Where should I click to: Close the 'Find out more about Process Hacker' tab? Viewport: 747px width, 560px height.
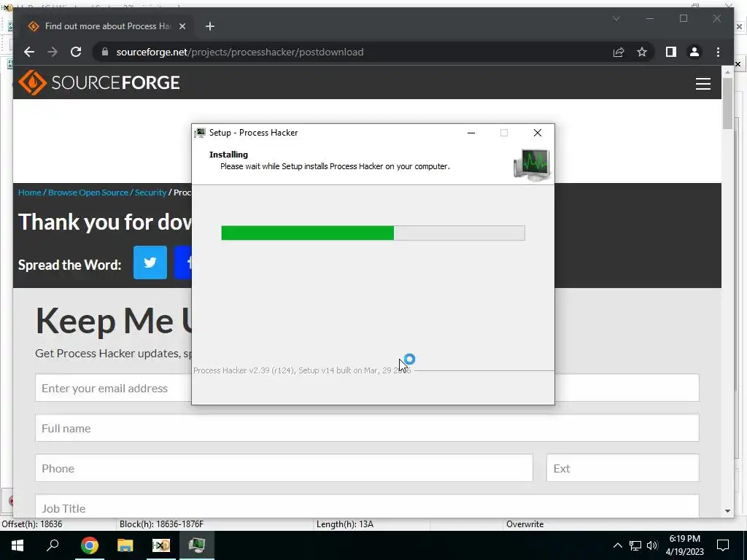click(x=182, y=26)
